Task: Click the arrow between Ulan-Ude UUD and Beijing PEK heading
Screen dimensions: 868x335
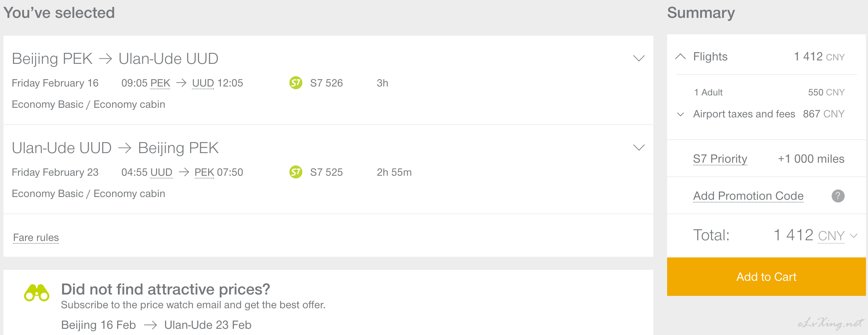Action: [x=125, y=148]
